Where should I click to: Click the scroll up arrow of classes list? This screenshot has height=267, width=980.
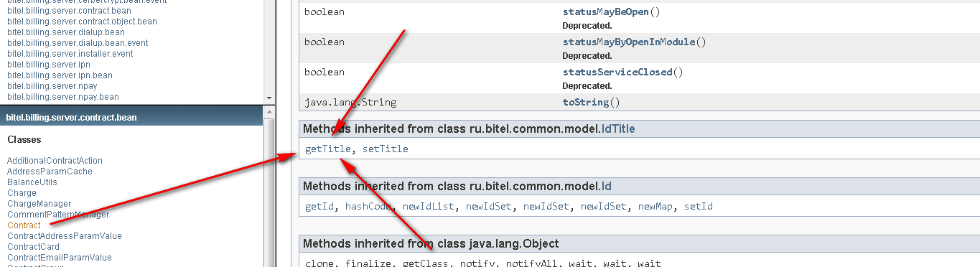click(x=269, y=112)
